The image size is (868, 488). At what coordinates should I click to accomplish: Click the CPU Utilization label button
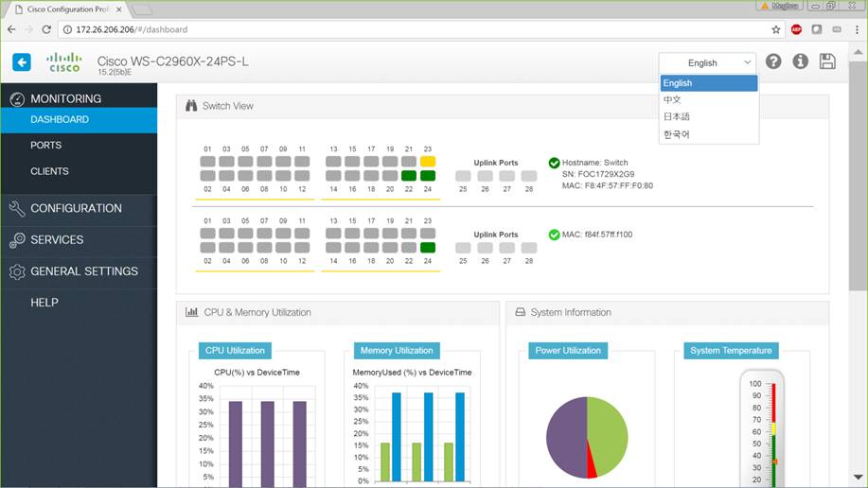[x=236, y=350]
